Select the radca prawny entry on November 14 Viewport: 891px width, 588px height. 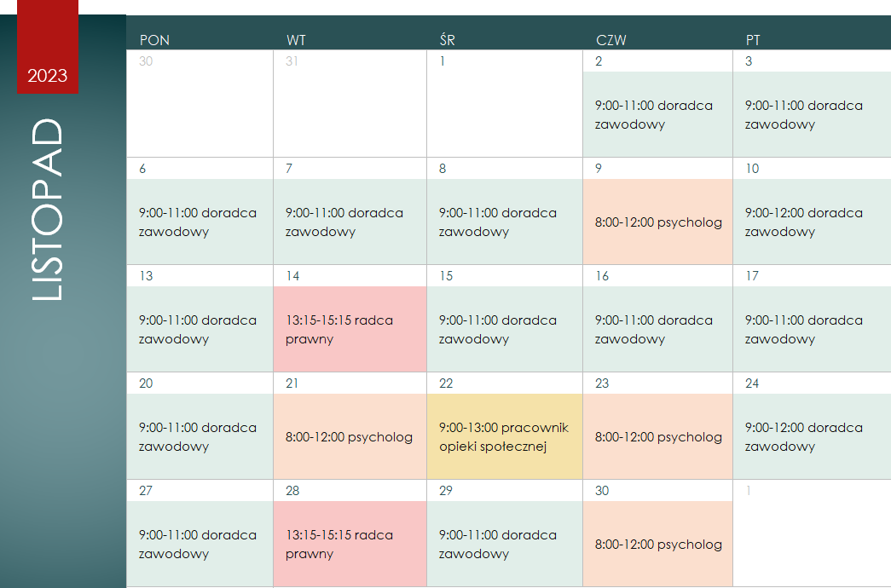pos(350,329)
